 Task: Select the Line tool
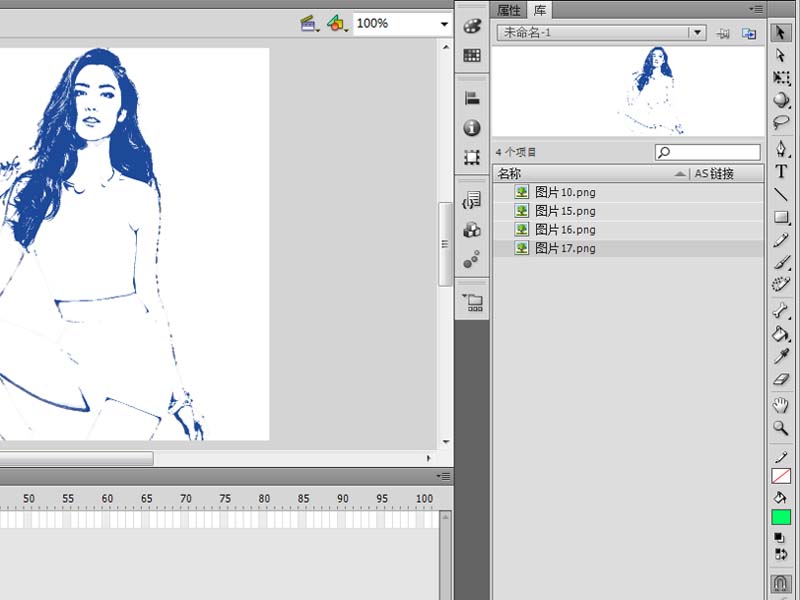click(781, 194)
